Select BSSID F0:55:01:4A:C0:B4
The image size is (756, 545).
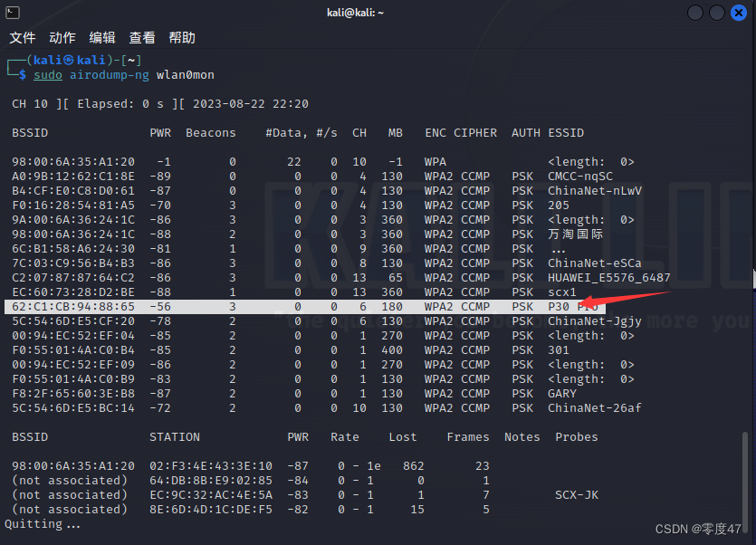pyautogui.click(x=73, y=349)
